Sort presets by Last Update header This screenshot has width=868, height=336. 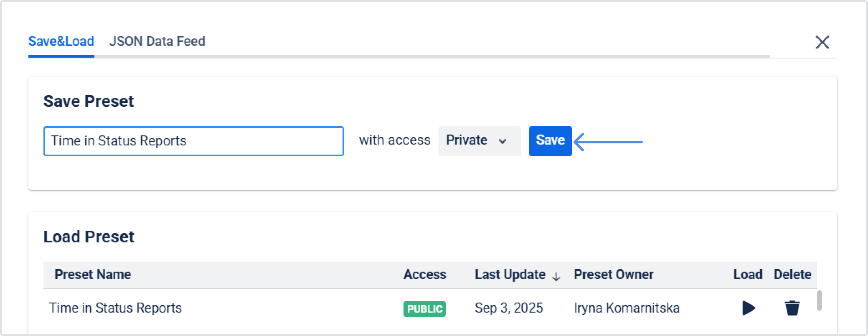point(510,275)
